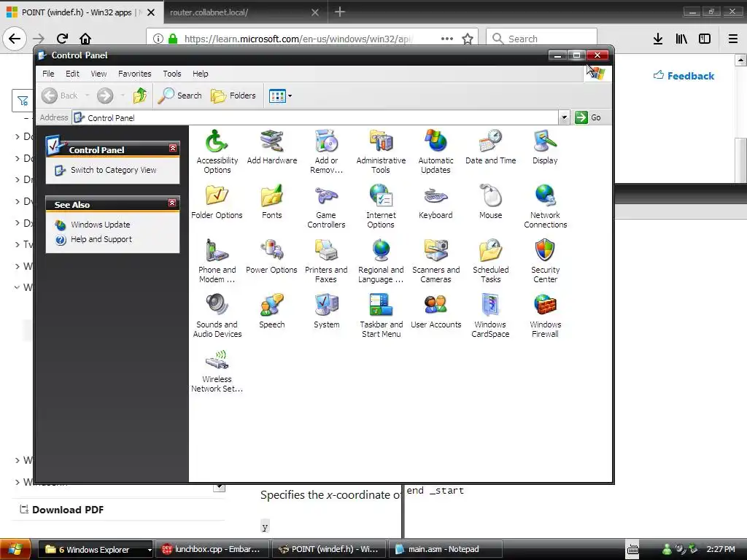
Task: Open Accessibility Options applet
Action: point(217,152)
